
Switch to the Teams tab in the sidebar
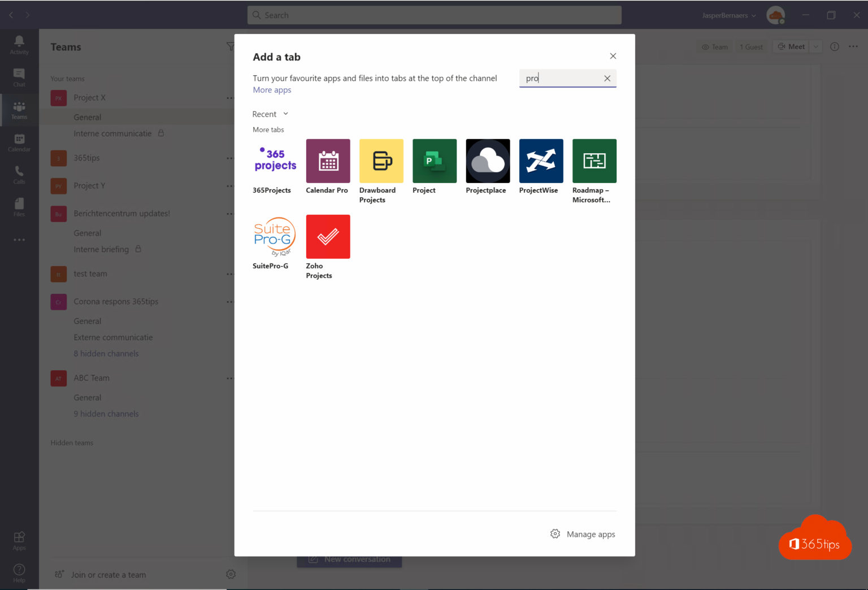tap(19, 109)
